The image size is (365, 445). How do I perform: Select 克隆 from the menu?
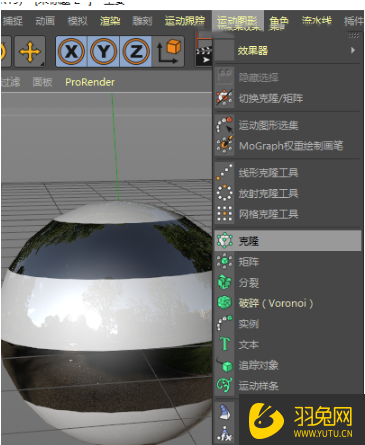(288, 241)
